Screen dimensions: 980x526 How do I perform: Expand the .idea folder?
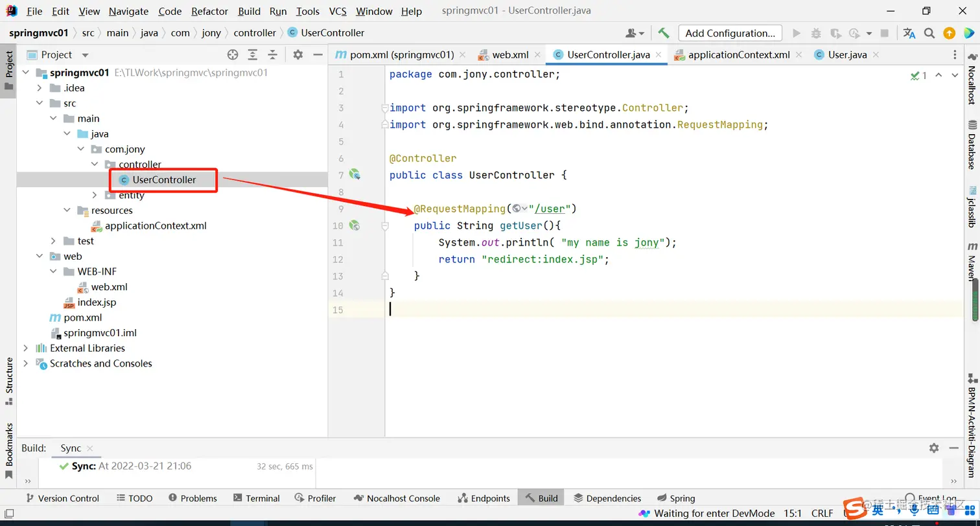(40, 88)
